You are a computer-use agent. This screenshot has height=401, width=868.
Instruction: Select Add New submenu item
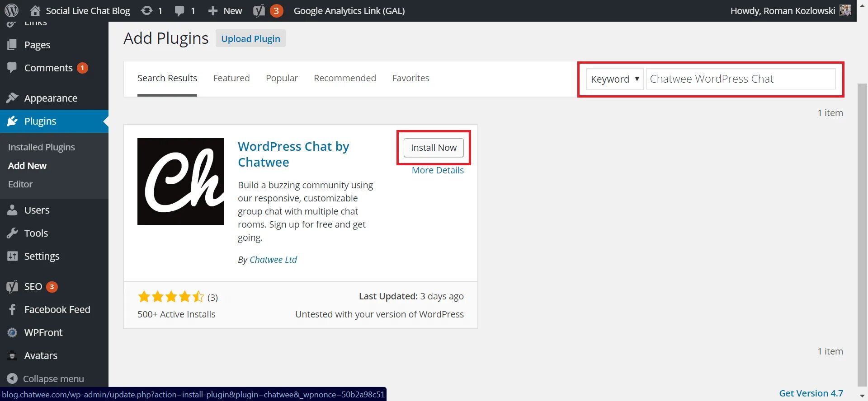click(27, 166)
